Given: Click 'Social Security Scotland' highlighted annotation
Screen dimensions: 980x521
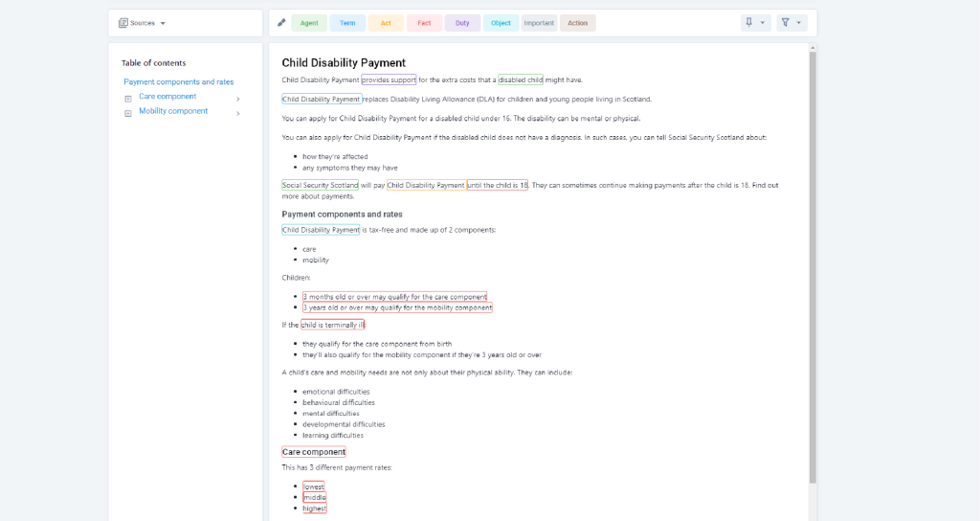Looking at the screenshot, I should coord(320,185).
